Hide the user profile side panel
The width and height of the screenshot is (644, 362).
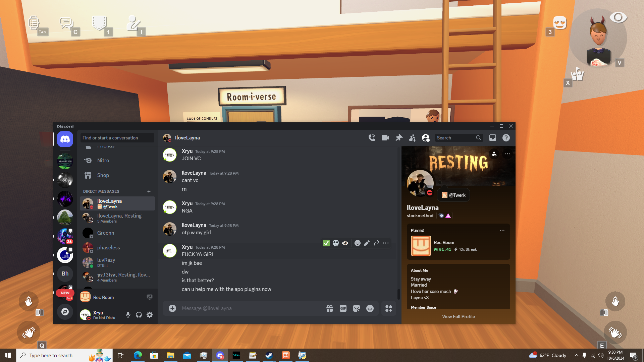pos(426,138)
